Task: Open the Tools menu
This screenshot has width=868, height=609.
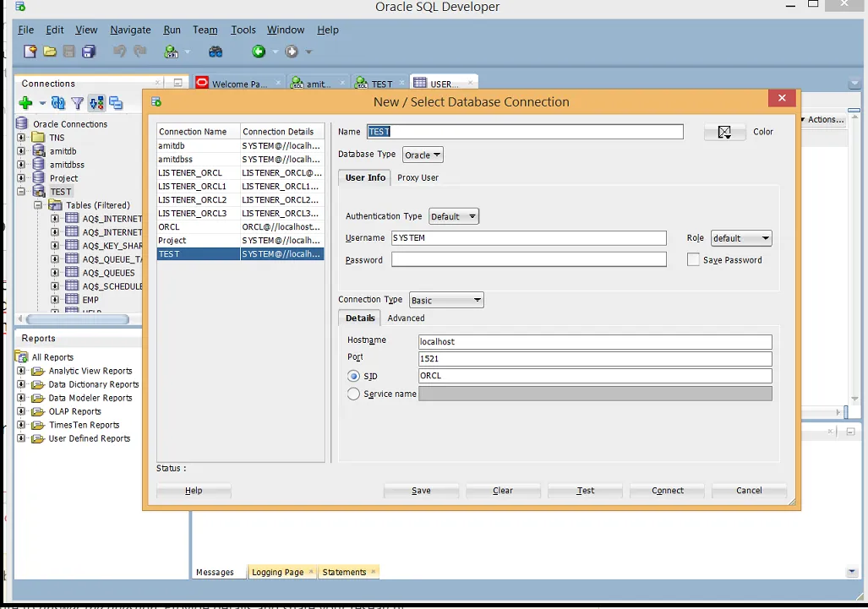Action: (243, 30)
